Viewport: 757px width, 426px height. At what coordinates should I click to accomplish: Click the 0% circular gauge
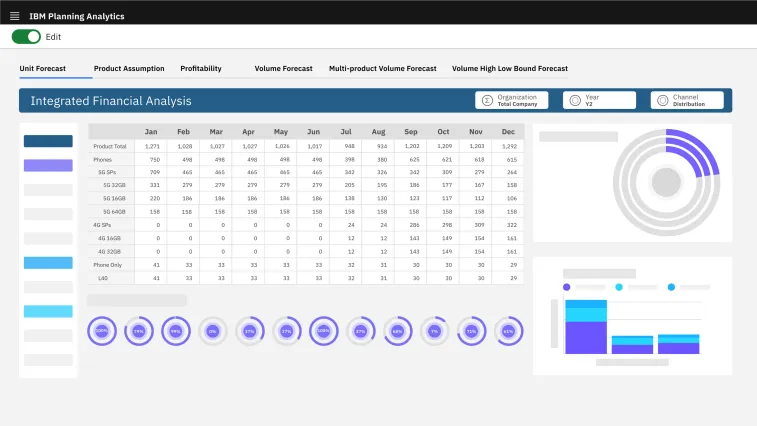tap(212, 330)
